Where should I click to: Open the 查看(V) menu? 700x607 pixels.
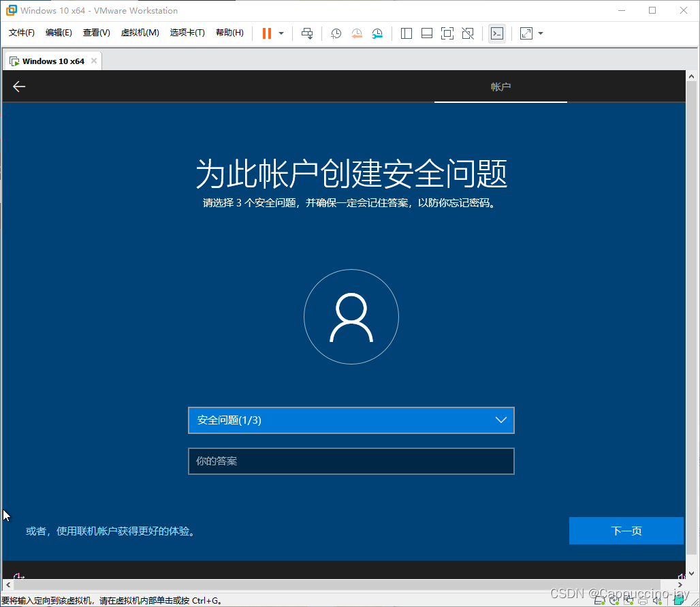point(97,33)
